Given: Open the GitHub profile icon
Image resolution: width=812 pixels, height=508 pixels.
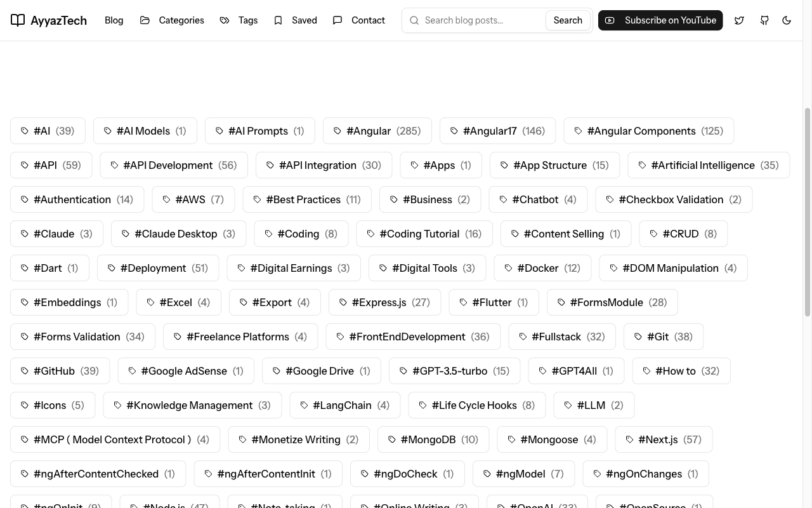Looking at the screenshot, I should 764,20.
